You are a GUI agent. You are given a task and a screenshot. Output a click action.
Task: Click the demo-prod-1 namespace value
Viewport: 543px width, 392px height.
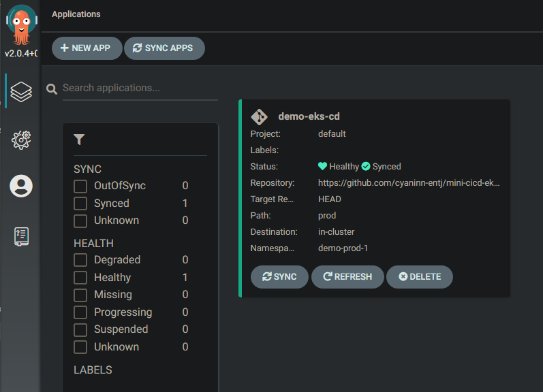[x=343, y=248]
